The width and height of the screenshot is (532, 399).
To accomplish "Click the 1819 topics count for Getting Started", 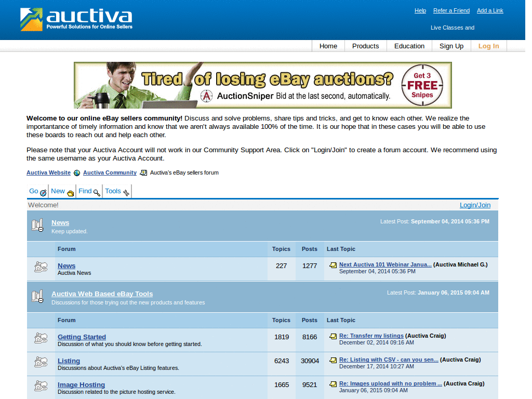I will pos(282,337).
